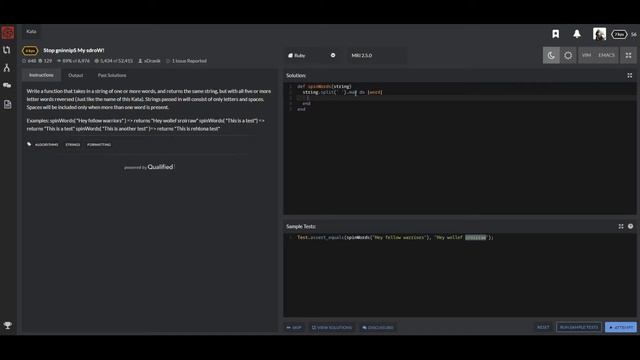
Task: Click the completions count stat
Action: (x=113, y=61)
